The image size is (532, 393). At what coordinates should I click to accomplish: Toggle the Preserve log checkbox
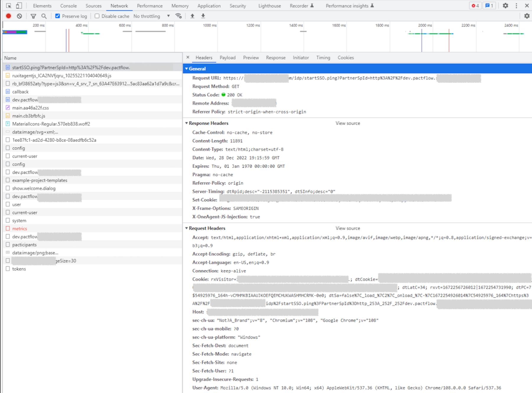click(x=58, y=16)
